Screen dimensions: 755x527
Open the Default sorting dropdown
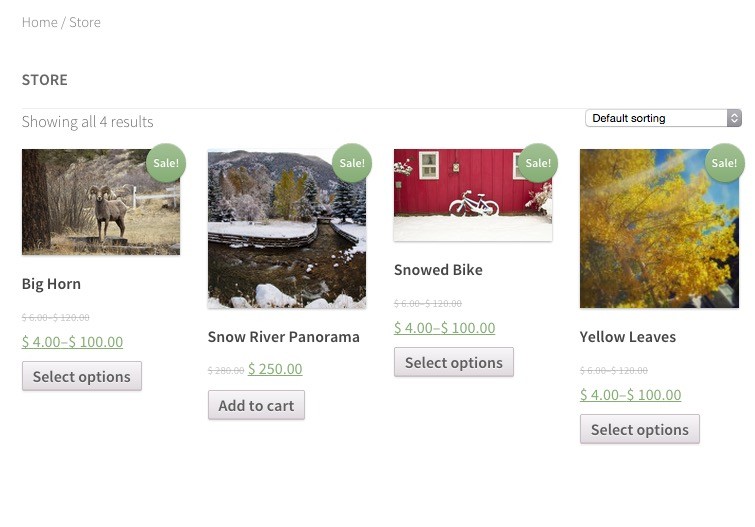tap(663, 118)
